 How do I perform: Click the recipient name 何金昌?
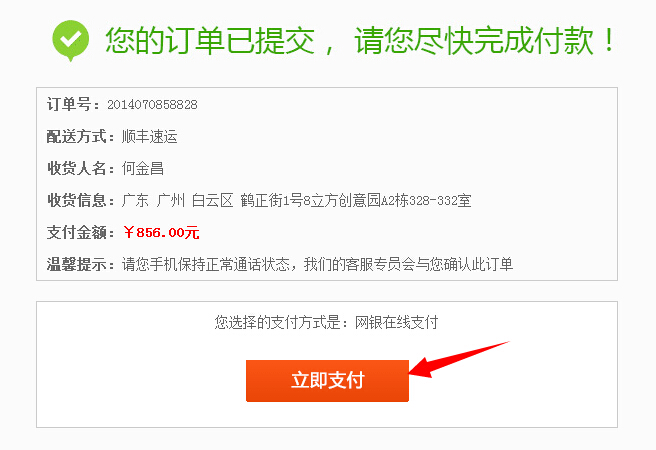coord(143,169)
